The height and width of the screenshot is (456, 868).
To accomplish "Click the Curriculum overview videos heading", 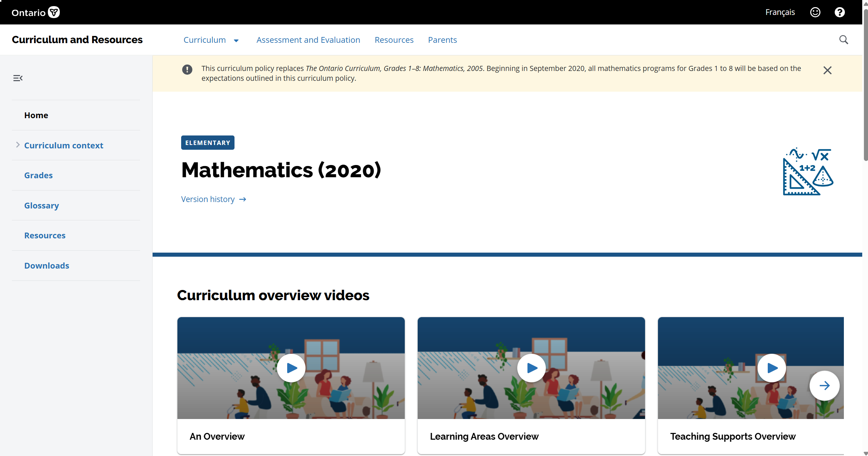I will pos(273,295).
